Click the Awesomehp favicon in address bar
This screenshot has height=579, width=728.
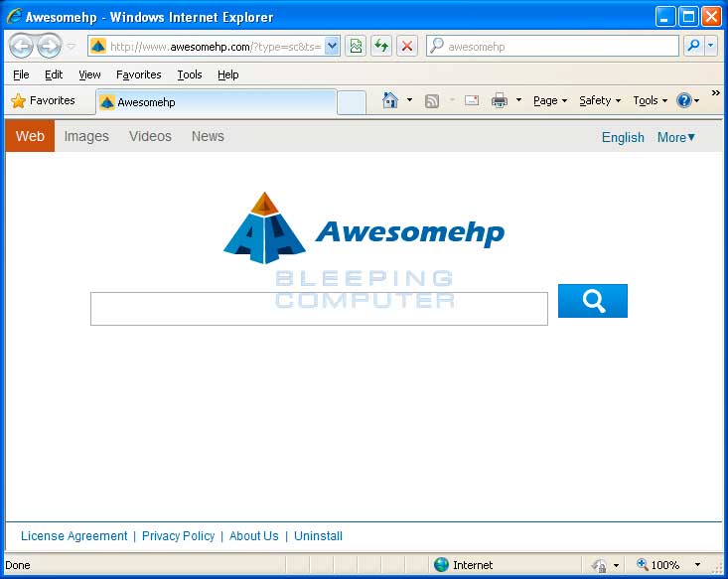click(98, 46)
